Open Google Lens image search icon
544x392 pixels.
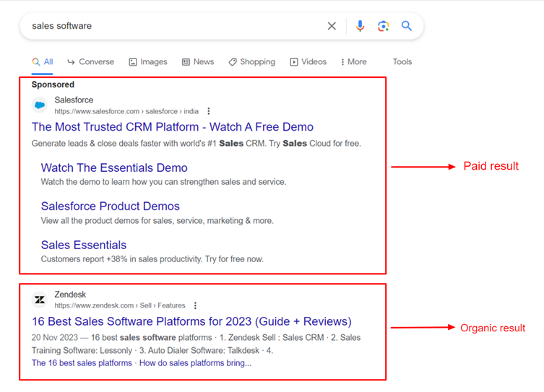[x=384, y=26]
